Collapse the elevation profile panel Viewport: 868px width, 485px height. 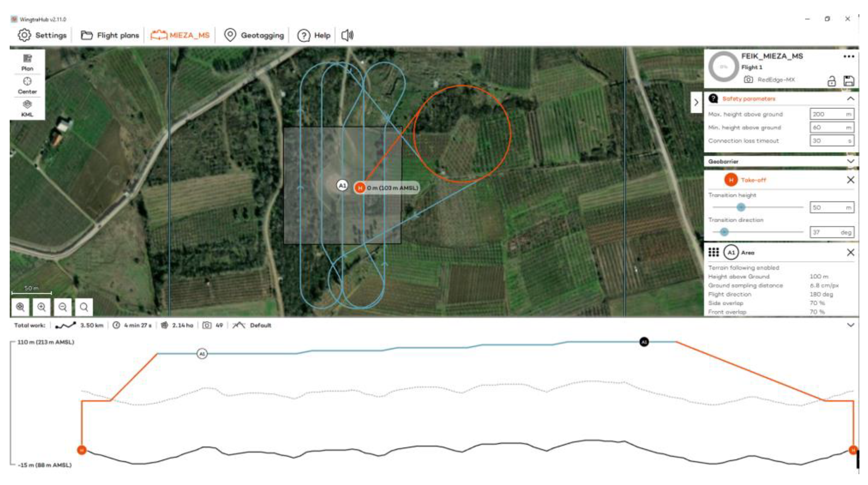click(850, 325)
